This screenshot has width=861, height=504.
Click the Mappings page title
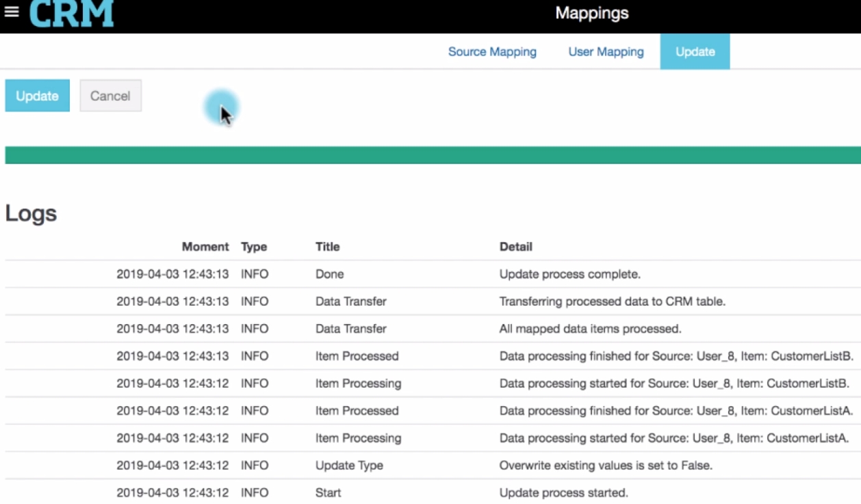(591, 13)
